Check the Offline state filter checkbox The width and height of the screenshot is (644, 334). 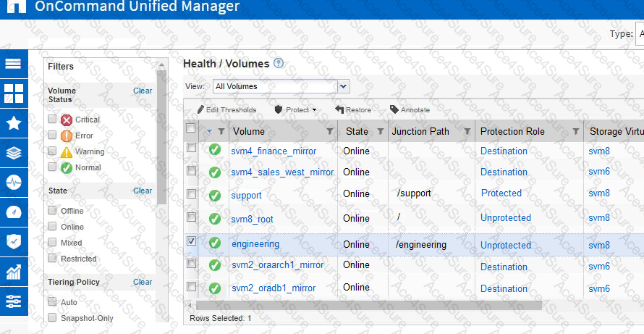tap(52, 211)
